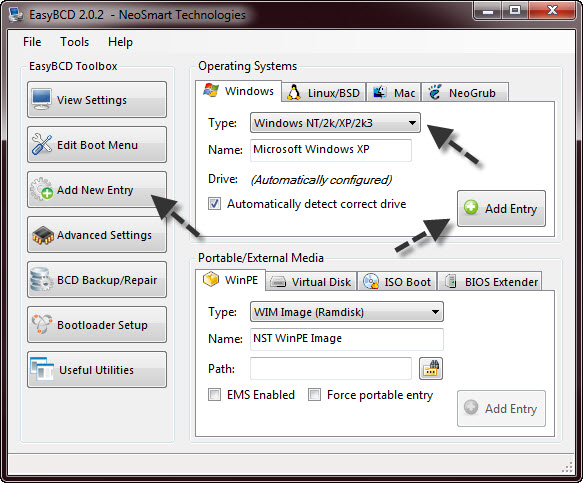Image resolution: width=583 pixels, height=483 pixels.
Task: Check Force portable entry option
Action: (314, 395)
